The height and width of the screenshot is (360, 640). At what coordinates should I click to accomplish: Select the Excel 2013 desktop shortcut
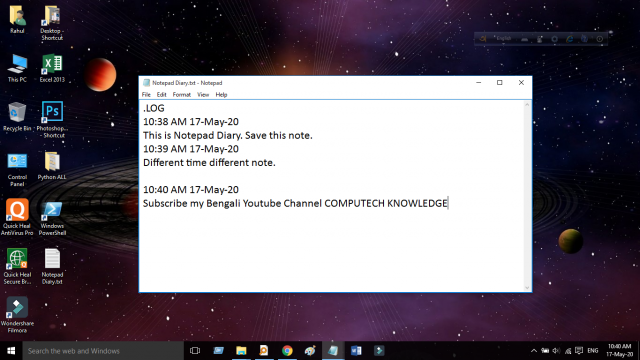(x=52, y=68)
